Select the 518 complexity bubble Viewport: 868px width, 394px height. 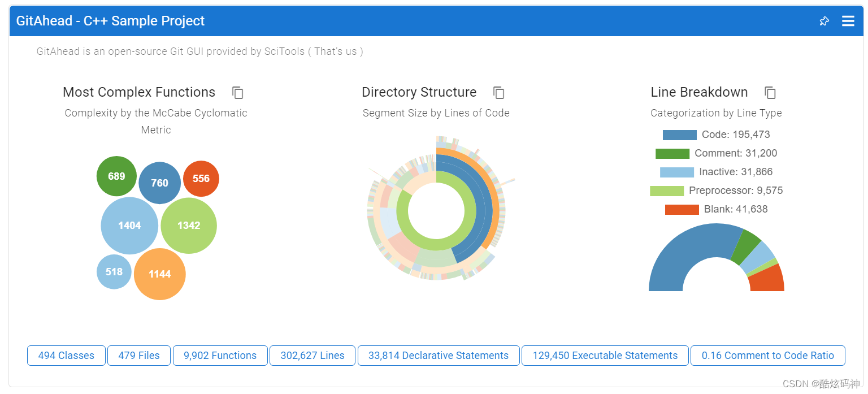pos(114,272)
